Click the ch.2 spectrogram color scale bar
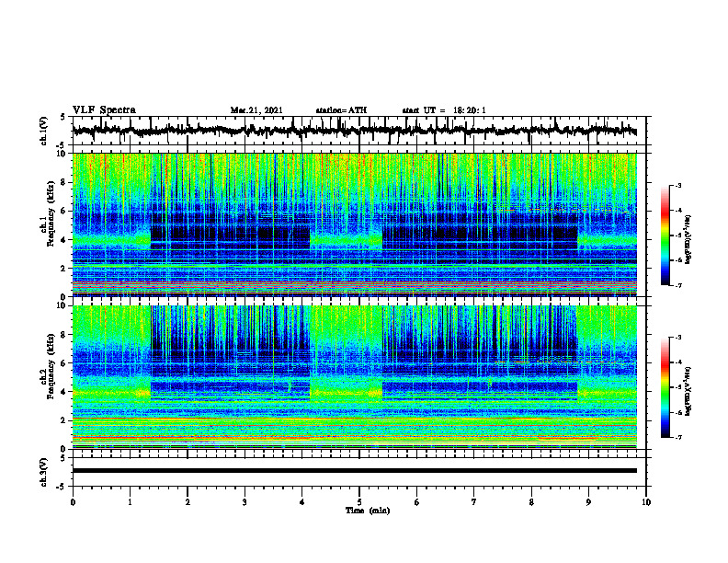 665,387
